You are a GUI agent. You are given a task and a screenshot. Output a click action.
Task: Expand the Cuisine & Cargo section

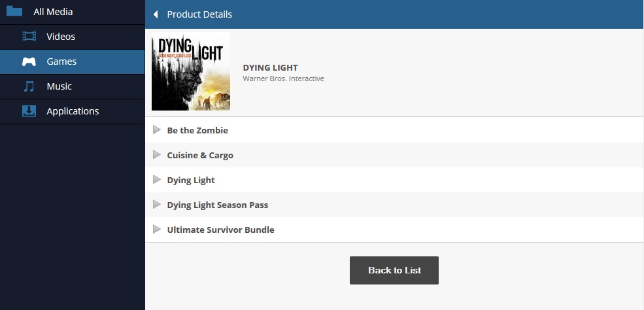157,155
